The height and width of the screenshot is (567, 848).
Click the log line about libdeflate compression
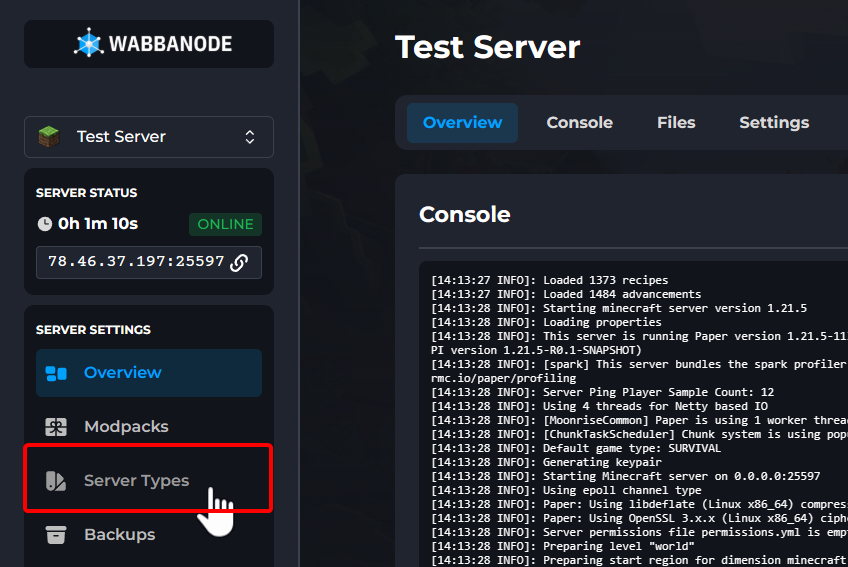click(639, 505)
